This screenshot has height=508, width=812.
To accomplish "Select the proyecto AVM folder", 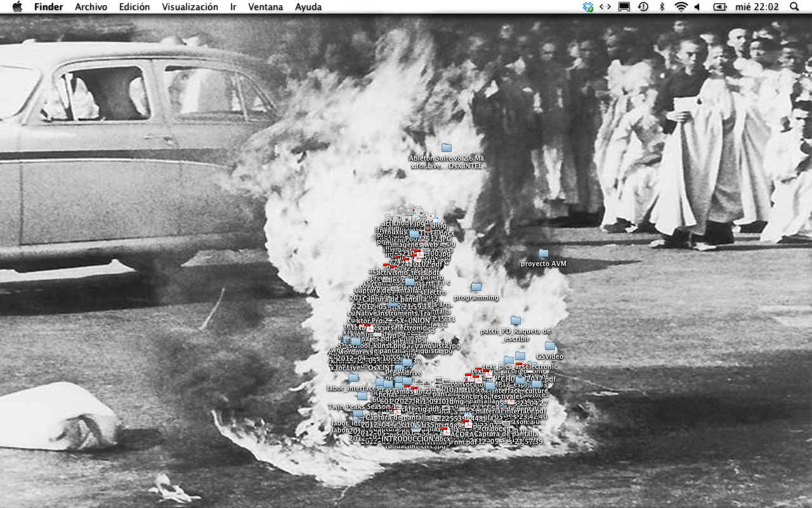I will click(544, 254).
